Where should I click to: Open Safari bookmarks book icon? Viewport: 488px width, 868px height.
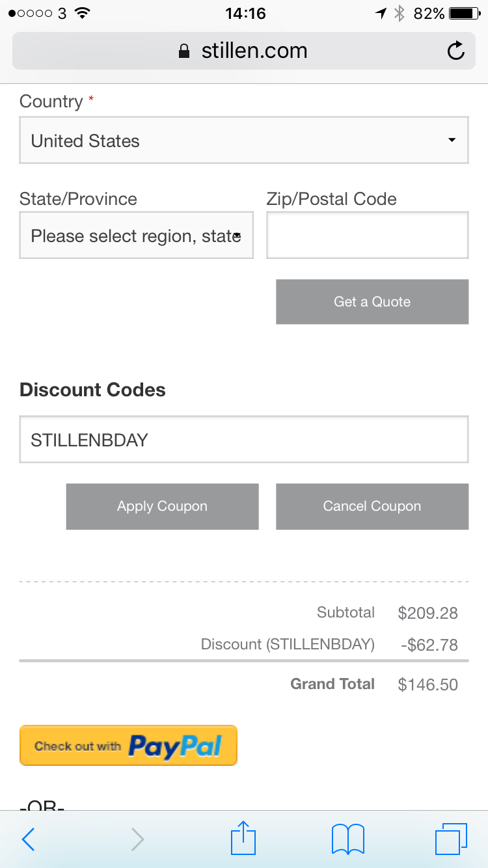[x=347, y=839]
